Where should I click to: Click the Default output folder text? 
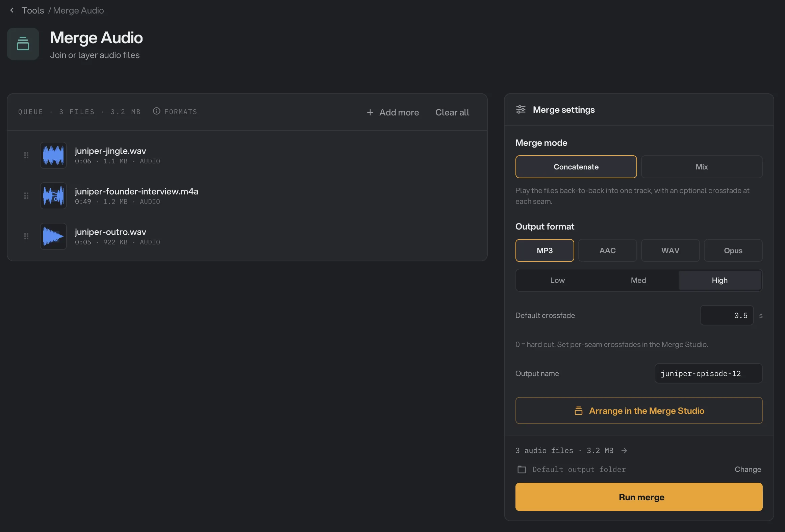579,469
